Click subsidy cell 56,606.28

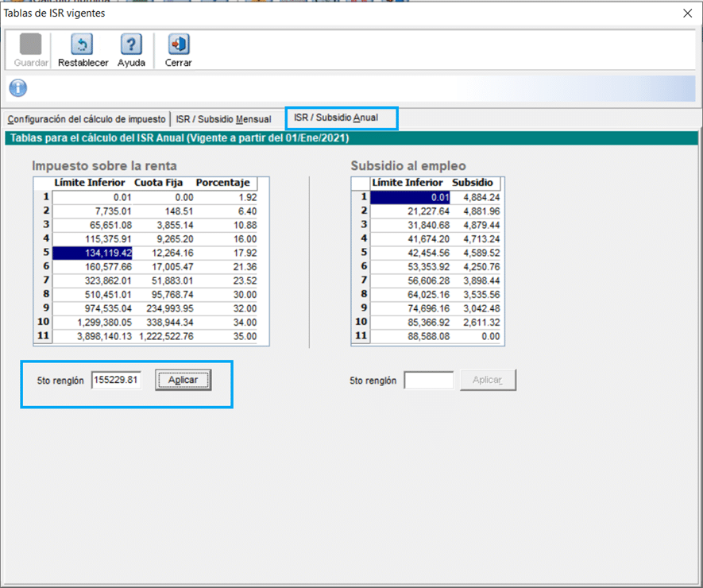(410, 280)
